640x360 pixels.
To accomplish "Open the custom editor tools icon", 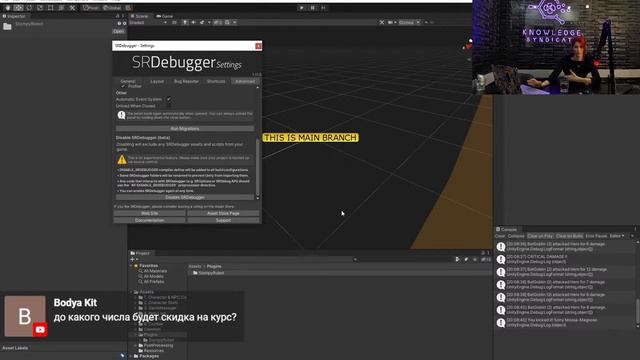I will pos(72,8).
